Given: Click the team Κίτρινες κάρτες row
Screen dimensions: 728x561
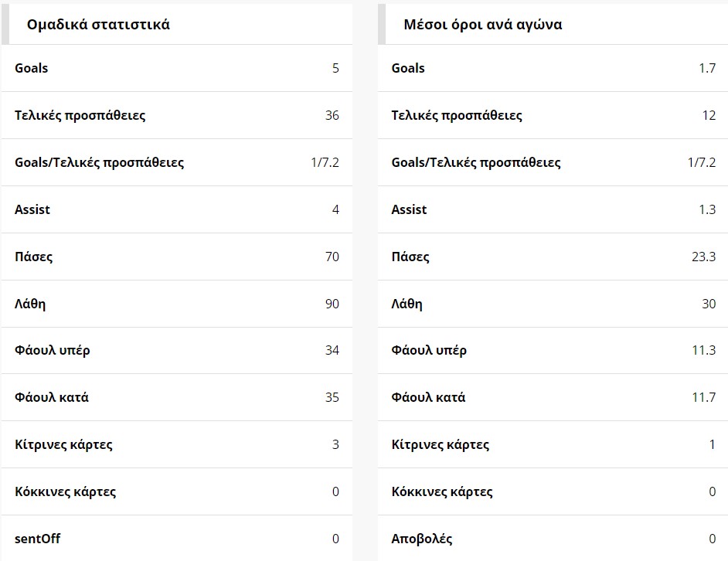Looking at the screenshot, I should point(177,444).
